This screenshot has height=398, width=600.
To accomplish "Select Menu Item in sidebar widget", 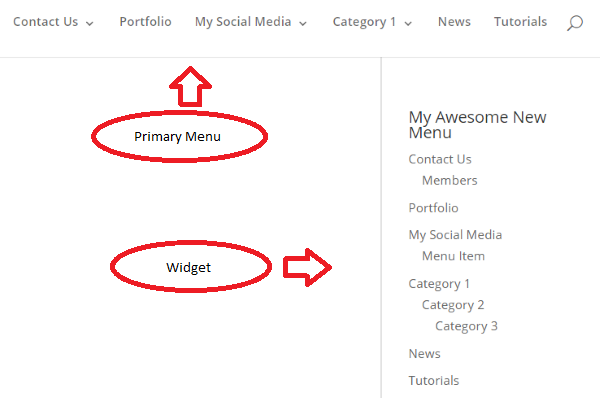I will tap(453, 256).
